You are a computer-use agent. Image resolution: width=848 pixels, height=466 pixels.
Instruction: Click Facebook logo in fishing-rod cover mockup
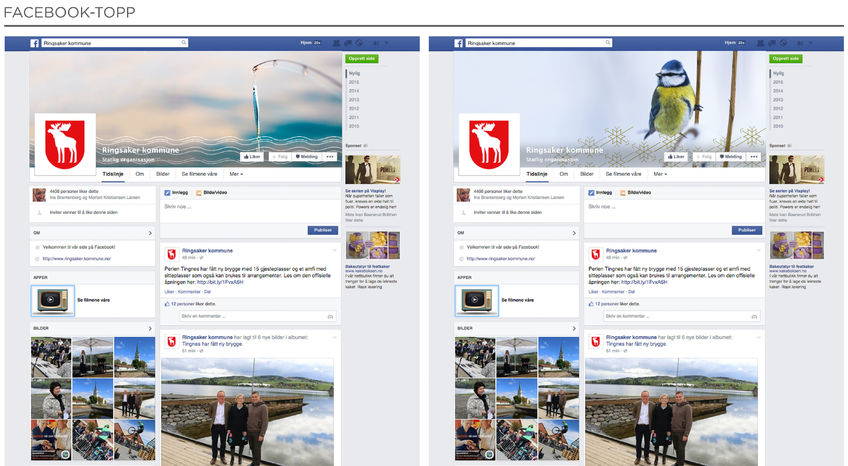(x=35, y=43)
